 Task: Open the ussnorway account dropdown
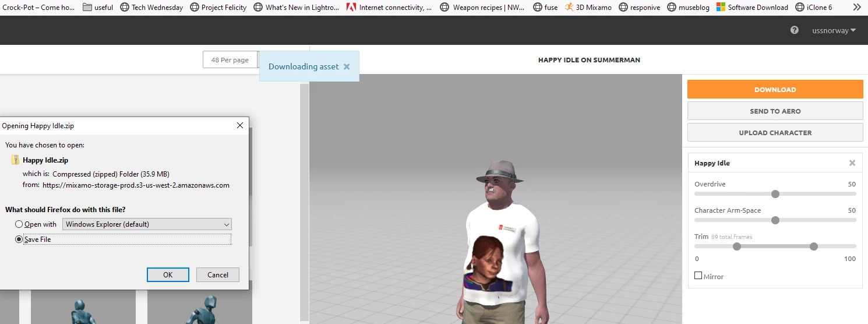click(834, 30)
